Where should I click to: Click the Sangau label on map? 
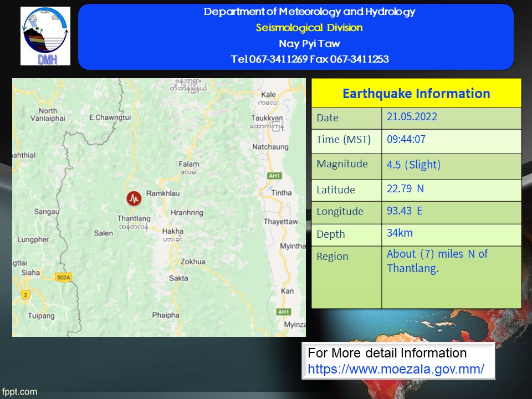[47, 212]
